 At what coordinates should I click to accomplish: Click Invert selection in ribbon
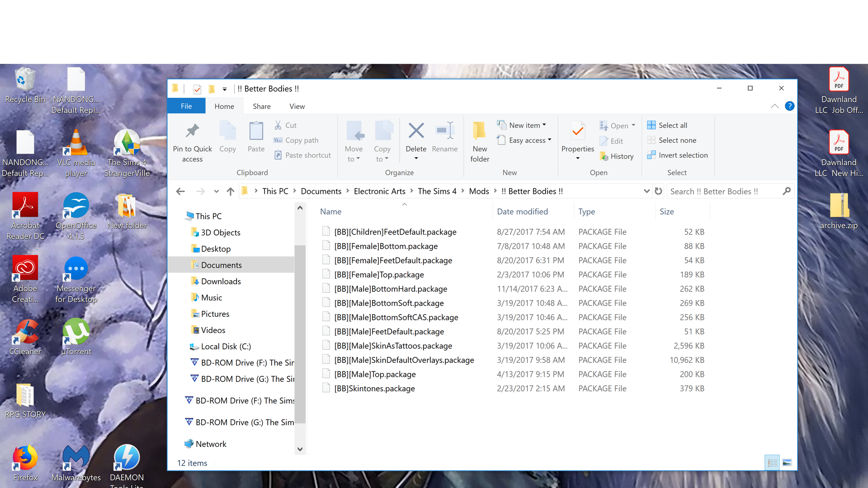(x=677, y=155)
